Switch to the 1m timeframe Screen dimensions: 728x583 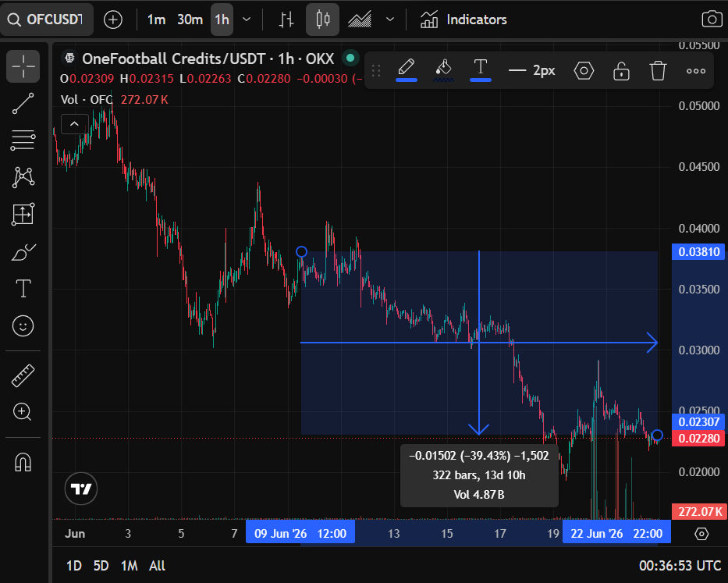[x=156, y=20]
